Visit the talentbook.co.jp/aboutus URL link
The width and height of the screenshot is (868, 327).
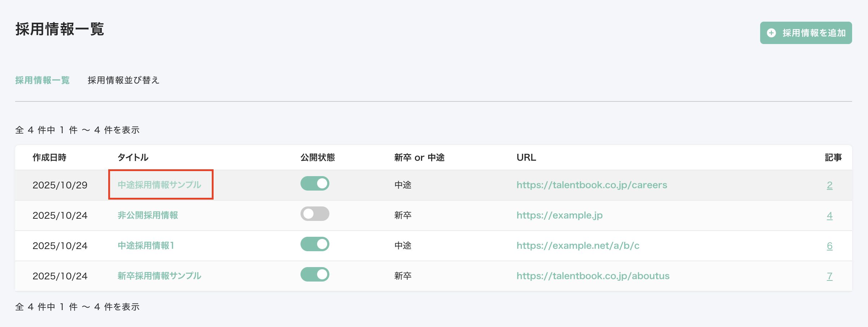(593, 276)
